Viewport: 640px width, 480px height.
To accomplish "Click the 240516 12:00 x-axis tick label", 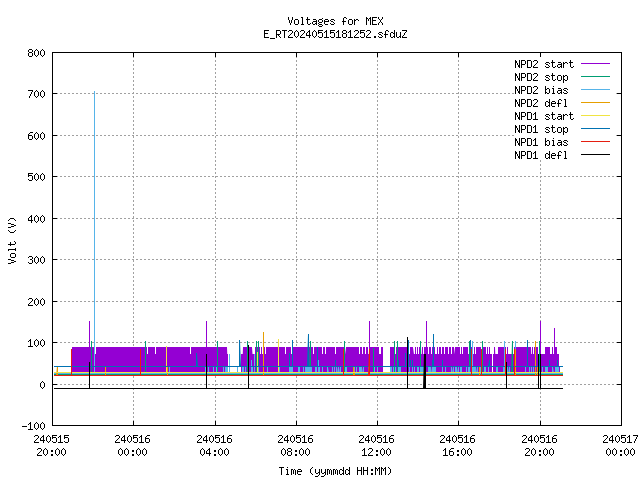I will click(x=376, y=446).
